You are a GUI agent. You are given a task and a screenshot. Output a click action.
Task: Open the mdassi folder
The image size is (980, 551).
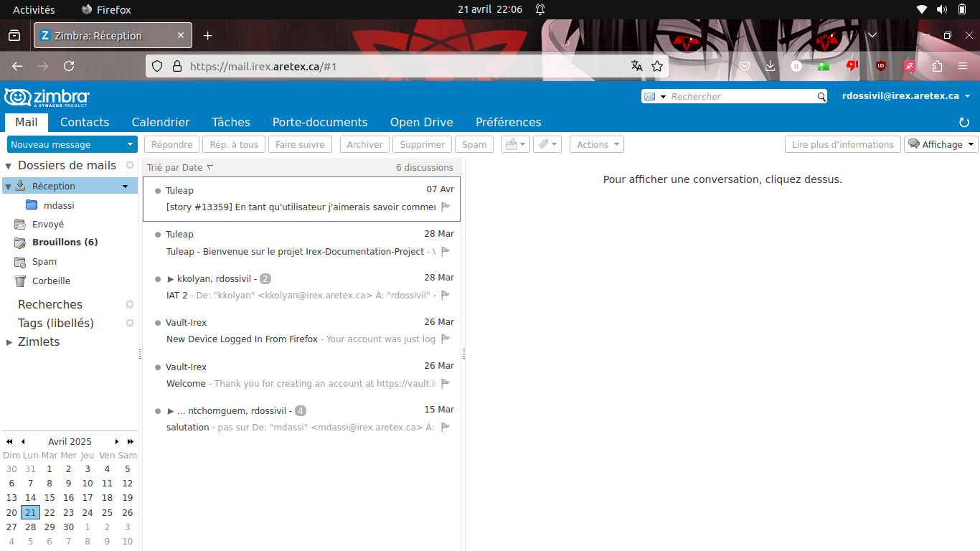(x=59, y=205)
